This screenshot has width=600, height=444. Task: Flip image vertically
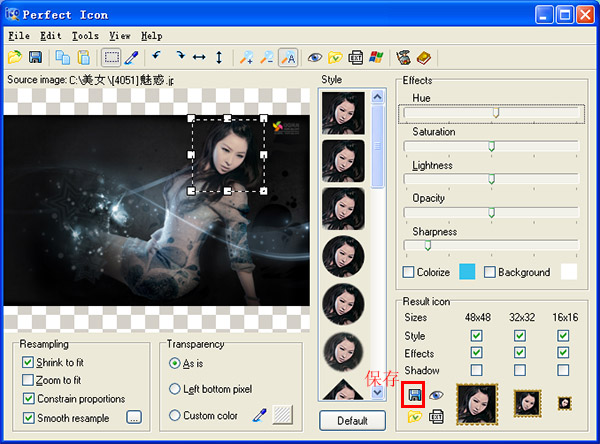(219, 57)
